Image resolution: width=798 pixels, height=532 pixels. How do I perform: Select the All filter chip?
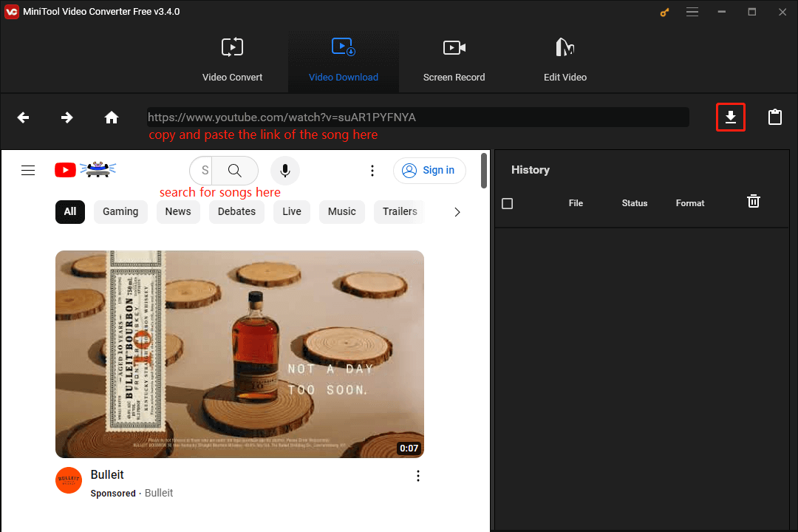point(70,212)
